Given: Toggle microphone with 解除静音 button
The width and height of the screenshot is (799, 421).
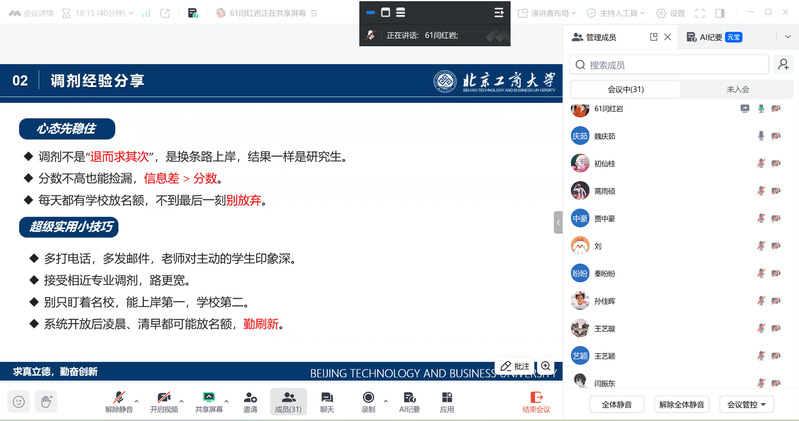Looking at the screenshot, I should [x=119, y=401].
